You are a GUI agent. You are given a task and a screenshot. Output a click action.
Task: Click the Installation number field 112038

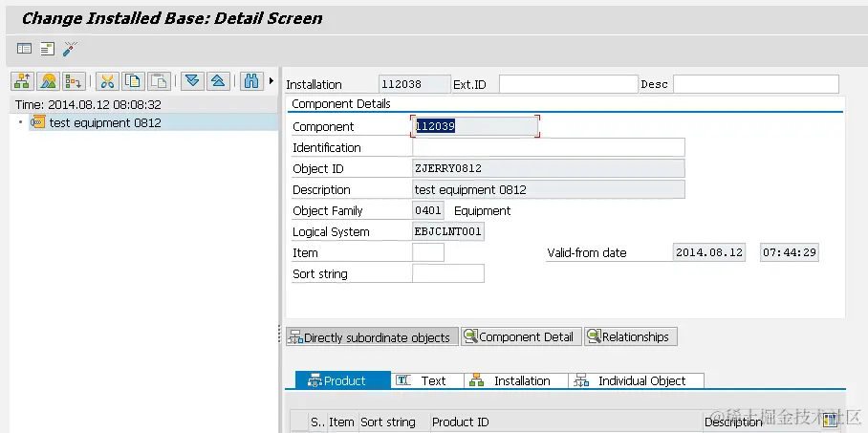pos(415,84)
